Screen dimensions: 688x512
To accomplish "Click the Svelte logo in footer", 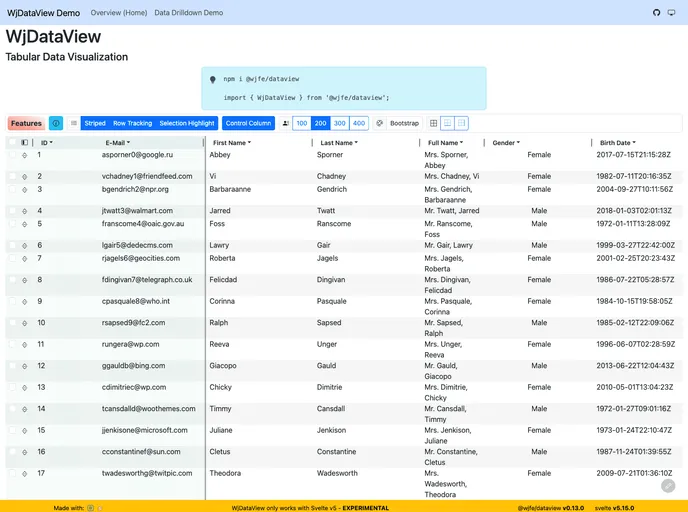I will (100, 508).
